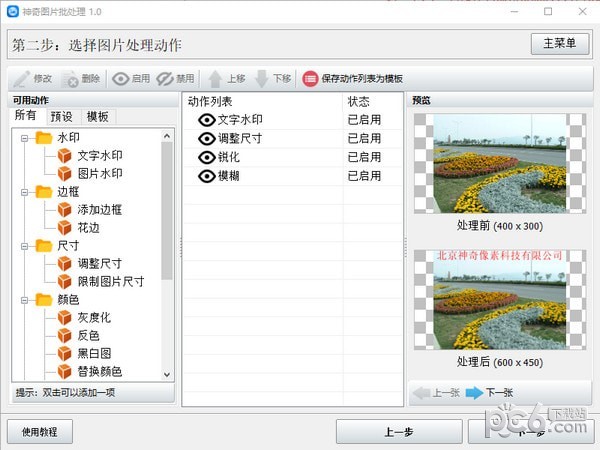This screenshot has height=450, width=600.
Task: Click the 启用 (enable) eye icon in toolbar
Action: (121, 79)
